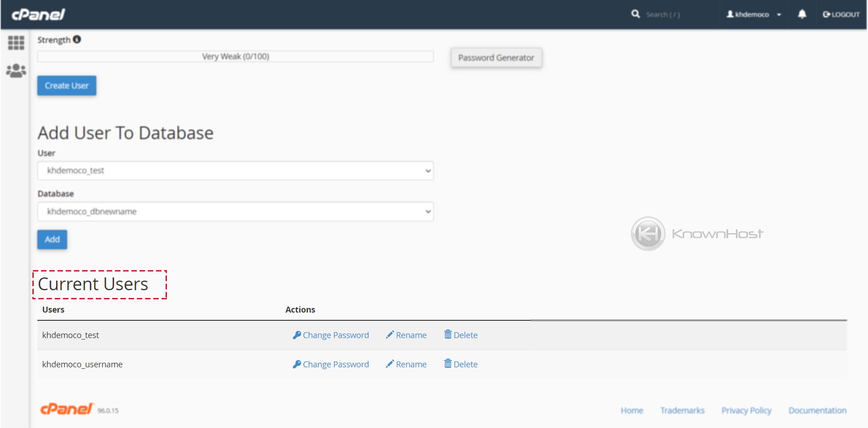Screen dimensions: 868x428
Task: Click the Very Weak password strength bar
Action: coord(235,56)
